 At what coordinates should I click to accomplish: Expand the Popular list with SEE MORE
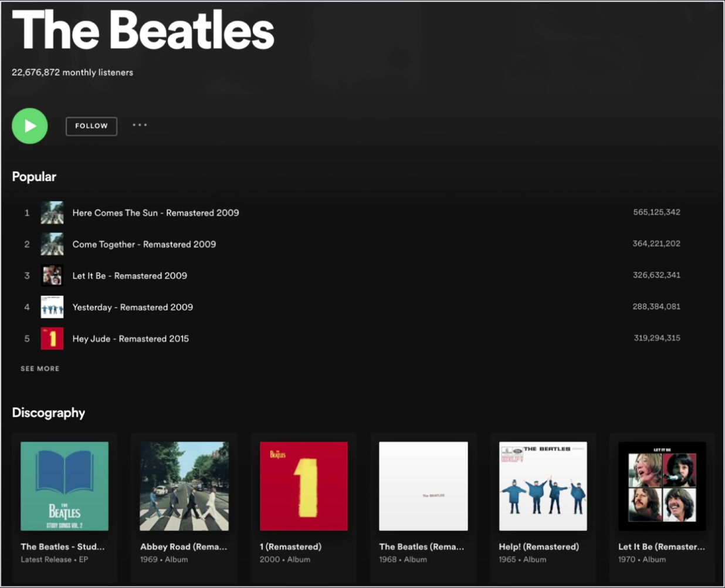coord(39,368)
